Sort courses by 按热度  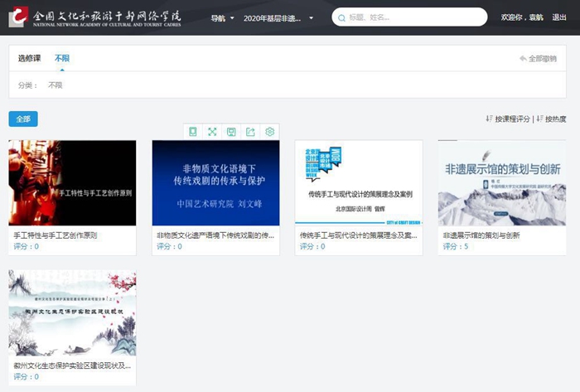click(x=553, y=119)
